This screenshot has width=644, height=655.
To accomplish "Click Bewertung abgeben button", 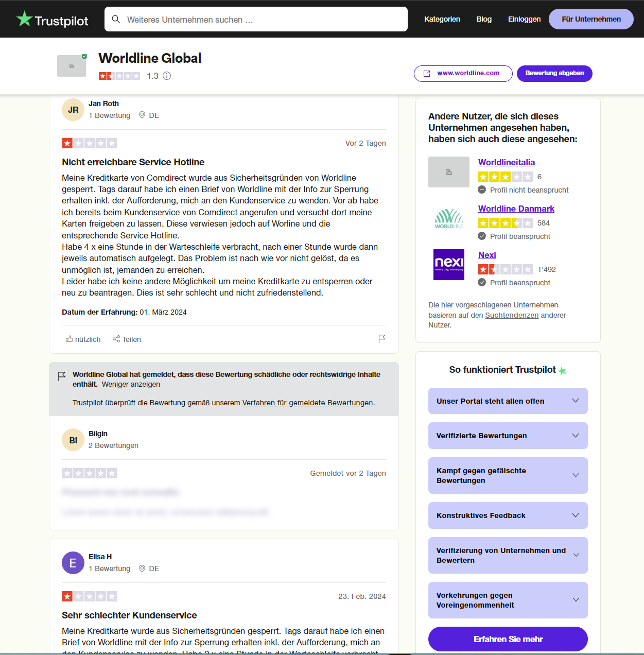I will 554,73.
